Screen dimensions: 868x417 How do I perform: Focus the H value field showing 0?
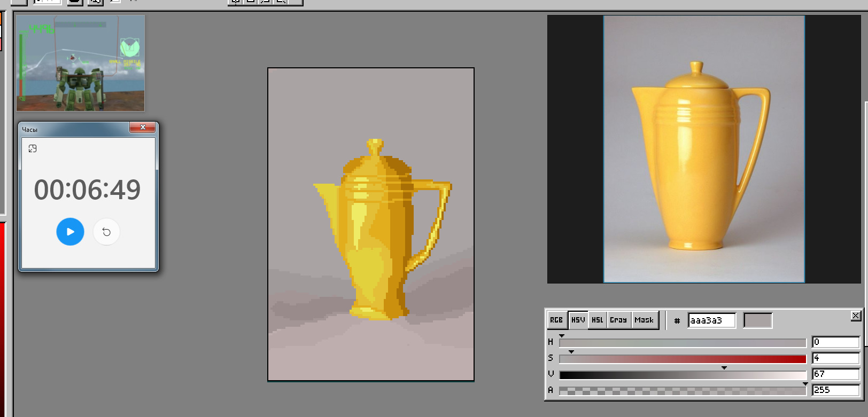(x=835, y=342)
